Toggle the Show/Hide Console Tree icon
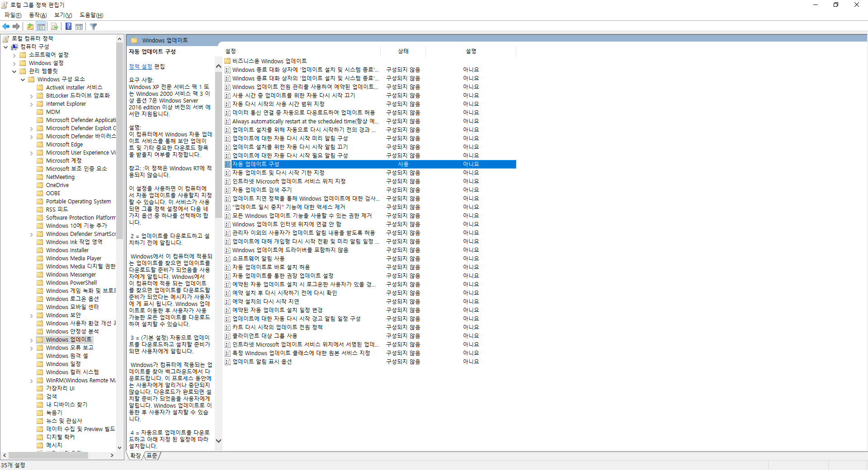 (x=41, y=27)
